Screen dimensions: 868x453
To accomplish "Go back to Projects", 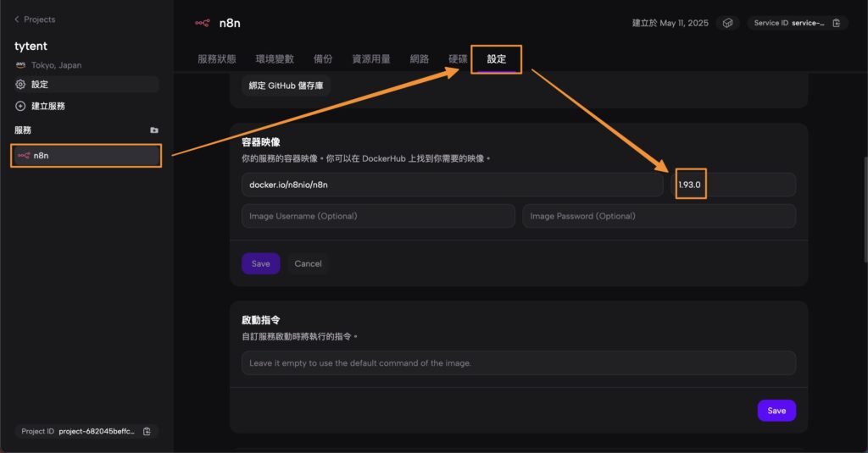I will click(x=34, y=19).
